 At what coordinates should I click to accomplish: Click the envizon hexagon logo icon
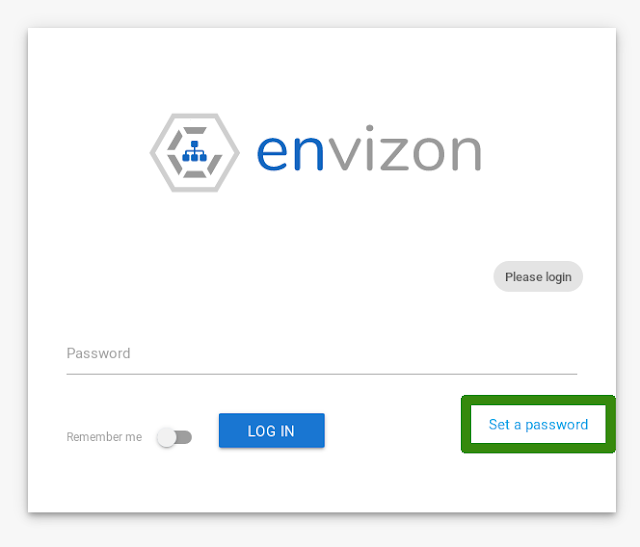[195, 153]
